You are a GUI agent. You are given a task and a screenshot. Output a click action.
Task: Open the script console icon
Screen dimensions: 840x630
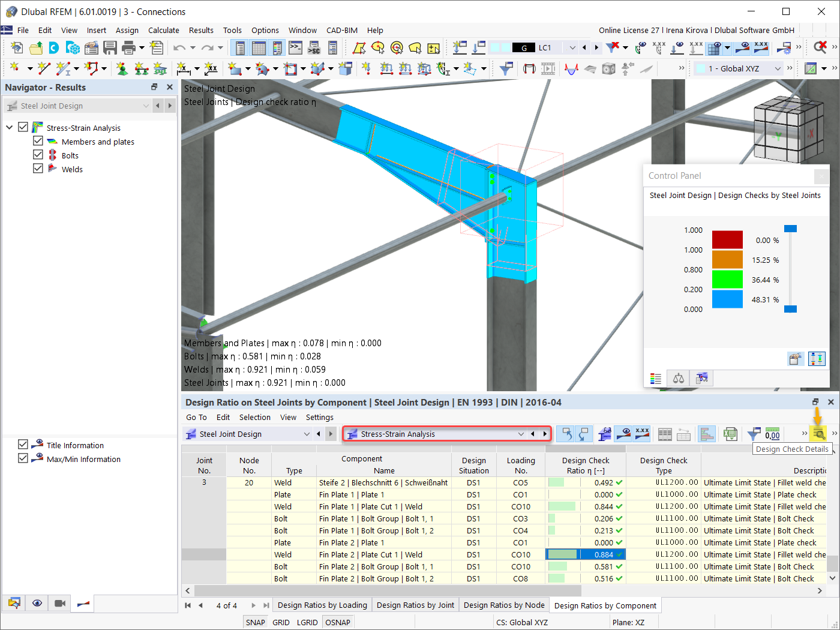296,47
